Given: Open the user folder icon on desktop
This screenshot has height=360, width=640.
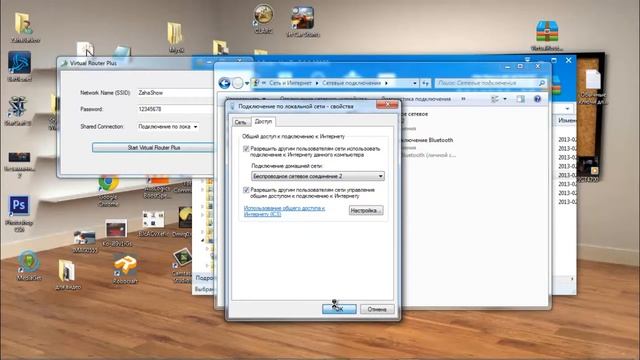Looking at the screenshot, I should pyautogui.click(x=24, y=28).
